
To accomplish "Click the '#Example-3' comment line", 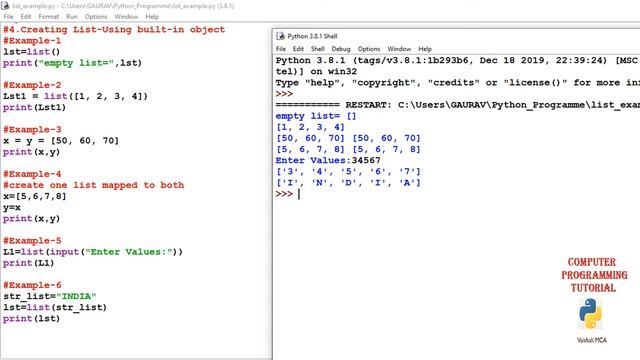I will (32, 130).
